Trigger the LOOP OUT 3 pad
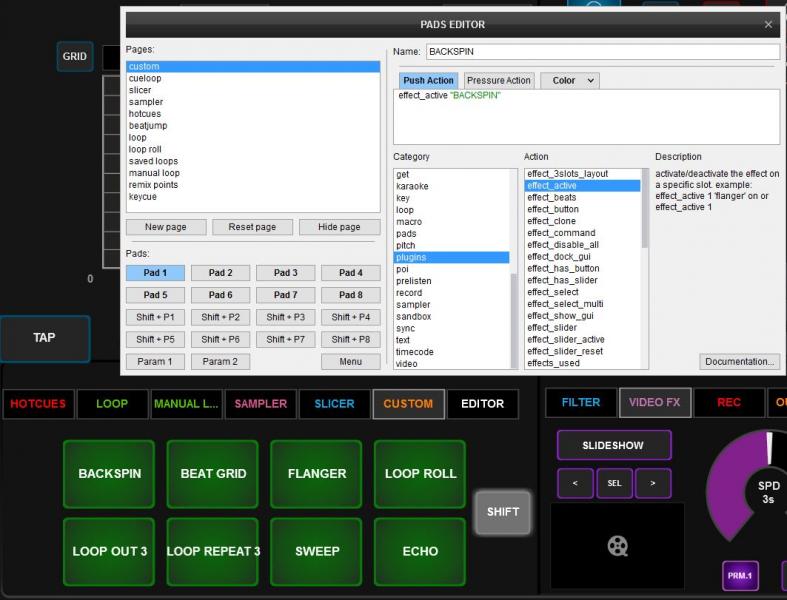This screenshot has width=787, height=600. [109, 552]
